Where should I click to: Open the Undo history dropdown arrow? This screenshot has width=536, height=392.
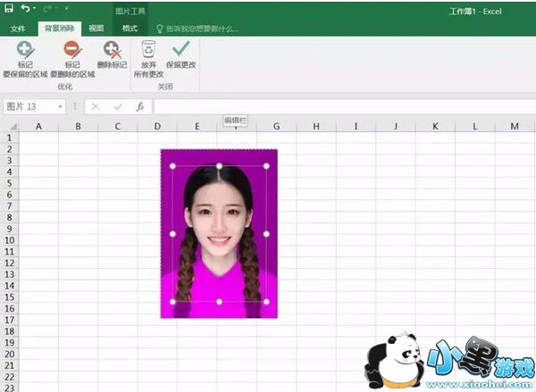(35, 9)
